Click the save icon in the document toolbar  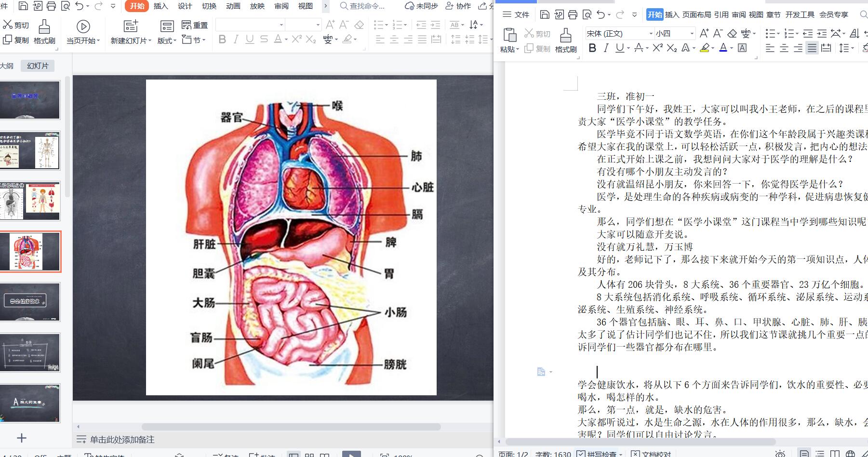click(545, 14)
